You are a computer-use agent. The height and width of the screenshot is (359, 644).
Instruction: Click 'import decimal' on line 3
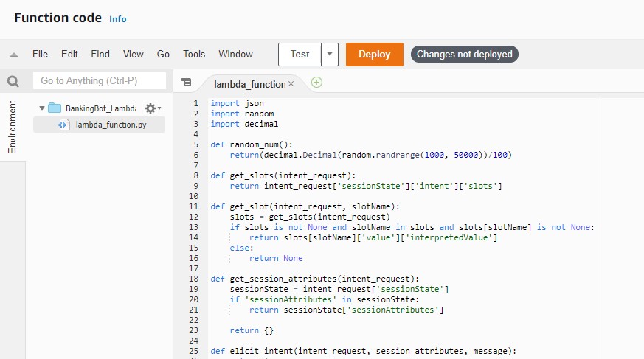click(x=244, y=124)
